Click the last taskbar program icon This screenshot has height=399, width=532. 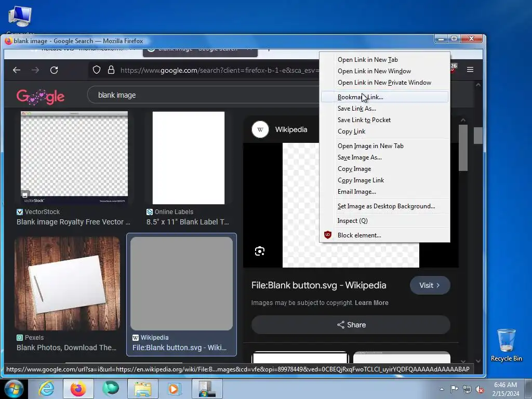[207, 389]
